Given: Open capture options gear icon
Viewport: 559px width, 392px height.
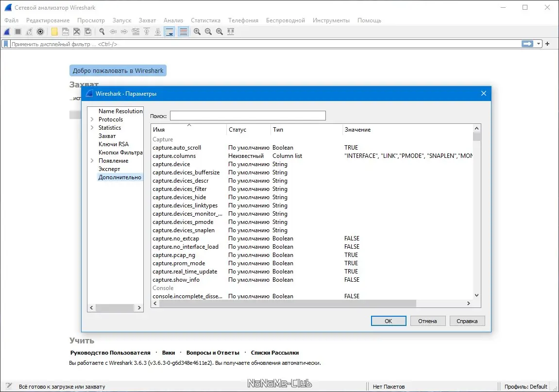Looking at the screenshot, I should coord(40,32).
